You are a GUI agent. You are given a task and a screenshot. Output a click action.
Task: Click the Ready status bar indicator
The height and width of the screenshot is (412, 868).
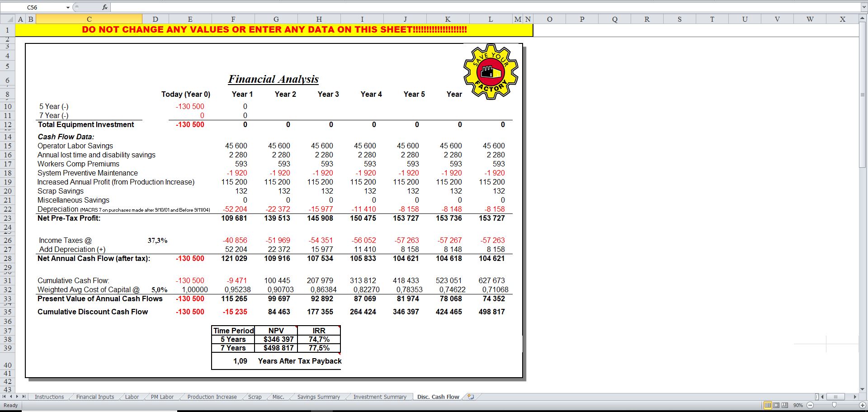tap(10, 405)
